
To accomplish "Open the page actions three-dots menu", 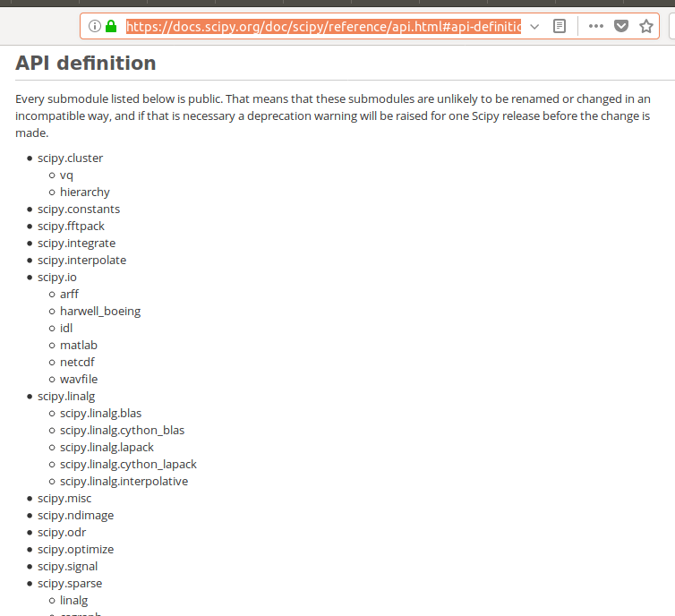I will pos(596,26).
